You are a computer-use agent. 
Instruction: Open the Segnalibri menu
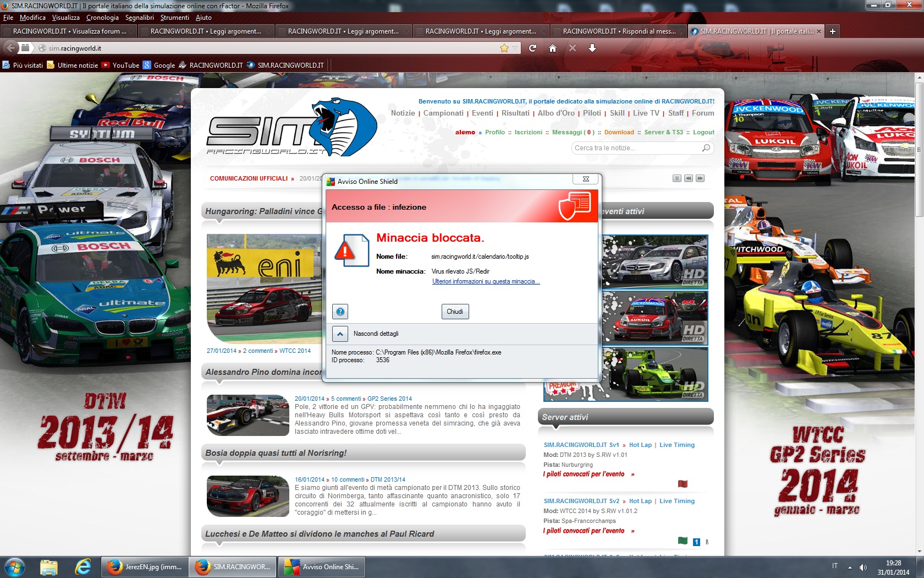140,18
